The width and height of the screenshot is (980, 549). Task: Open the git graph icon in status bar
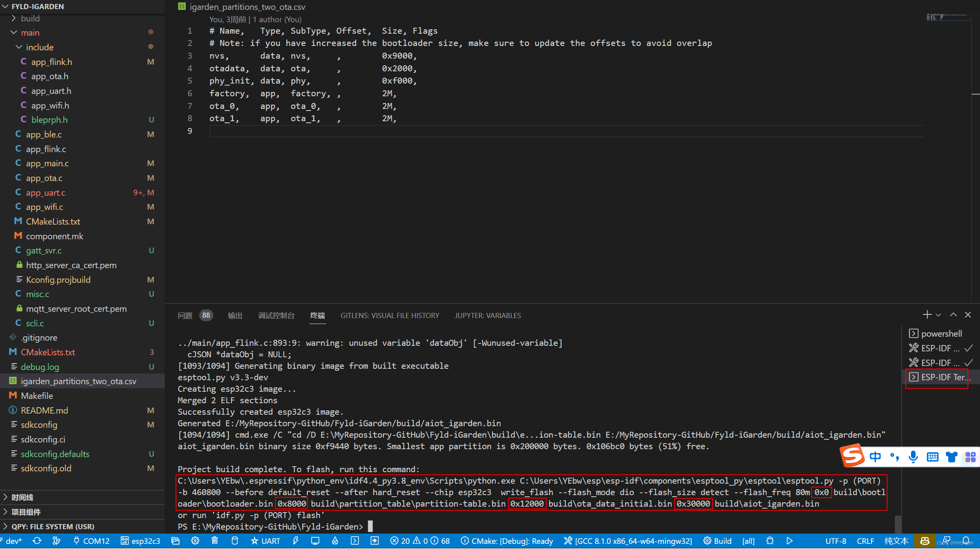(x=56, y=541)
